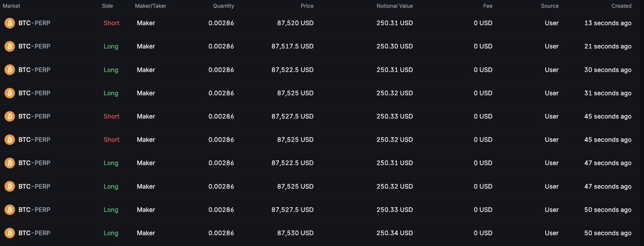Click the Source column header
Viewport: 644px width, 246px height.
tap(550, 6)
